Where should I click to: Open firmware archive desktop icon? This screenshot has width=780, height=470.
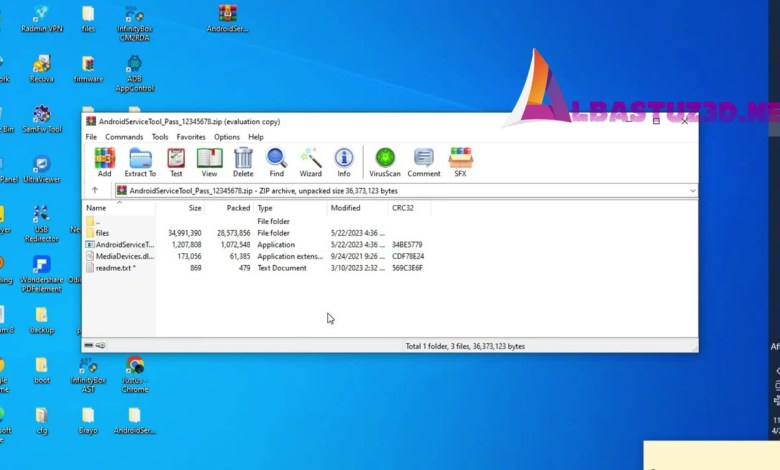(88, 69)
